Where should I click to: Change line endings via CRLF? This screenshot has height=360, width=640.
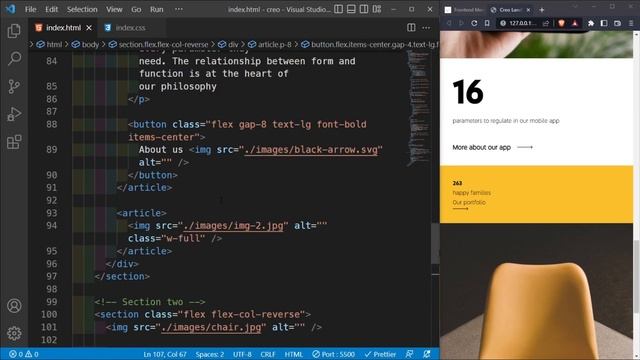268,354
